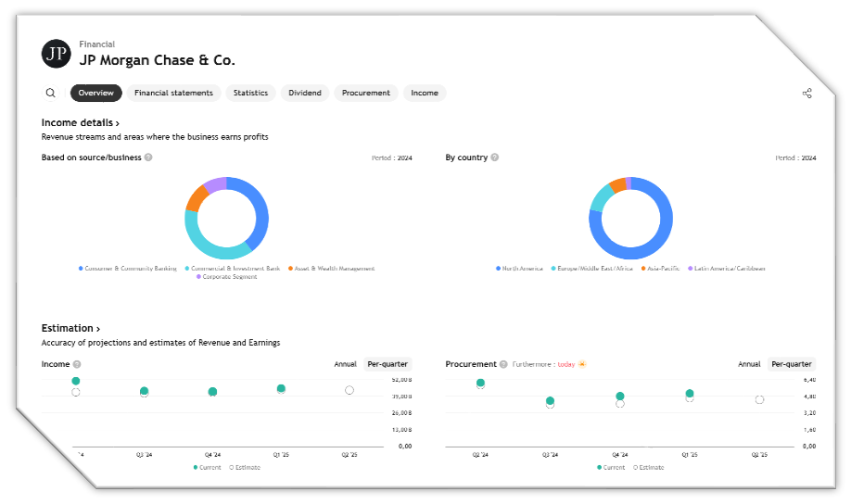Toggle Asia-Pacific legend item
This screenshot has height=504, width=851.
coord(661,269)
